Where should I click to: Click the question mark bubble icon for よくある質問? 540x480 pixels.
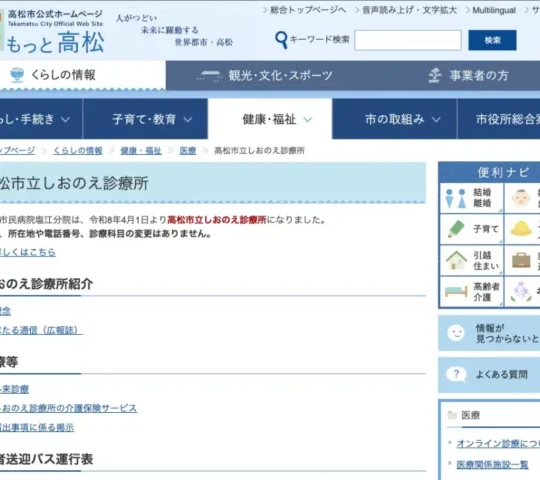click(456, 374)
